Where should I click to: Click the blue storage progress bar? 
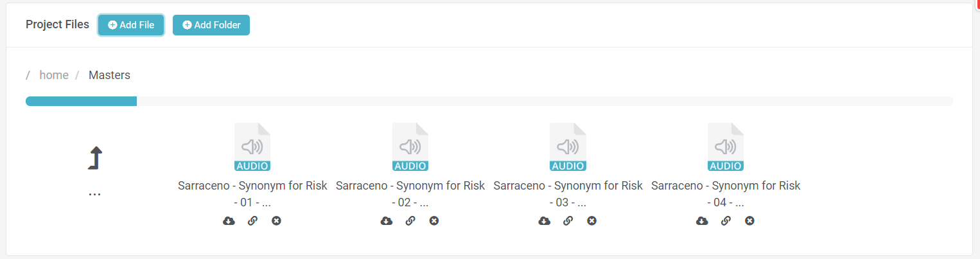click(81, 101)
